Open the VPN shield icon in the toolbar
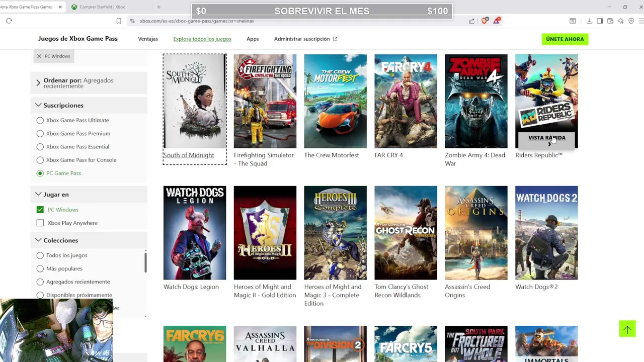644x362 pixels. (x=631, y=21)
